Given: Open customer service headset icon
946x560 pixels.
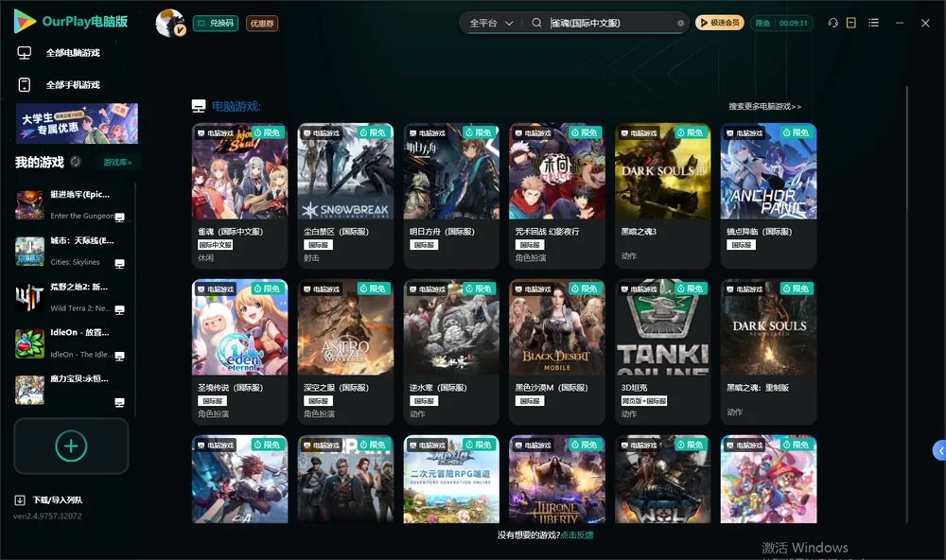Looking at the screenshot, I should 833,23.
